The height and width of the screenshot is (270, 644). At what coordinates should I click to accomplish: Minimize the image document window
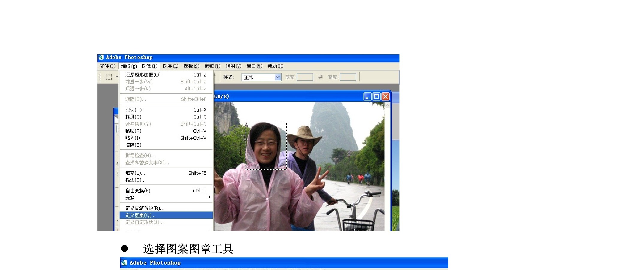pos(367,97)
